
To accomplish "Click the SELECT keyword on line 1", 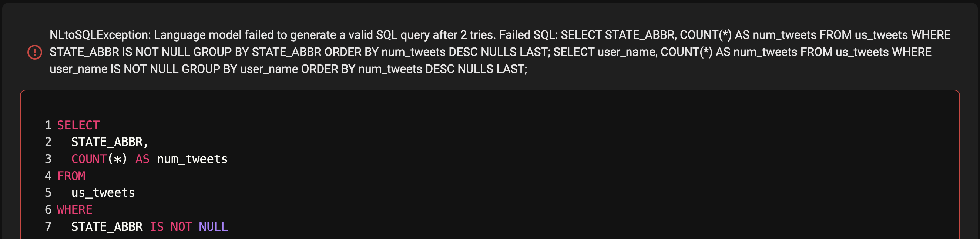I will pos(78,125).
